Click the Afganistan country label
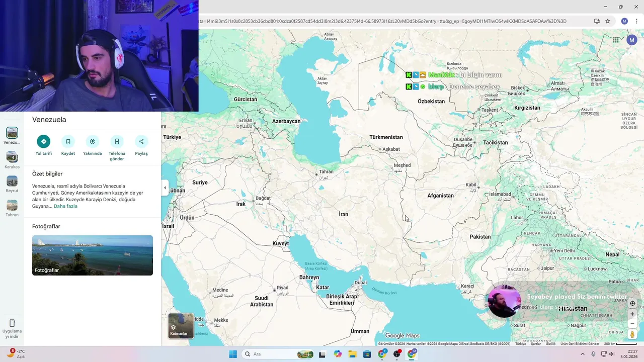Screen dimensions: 644x362 [440, 196]
